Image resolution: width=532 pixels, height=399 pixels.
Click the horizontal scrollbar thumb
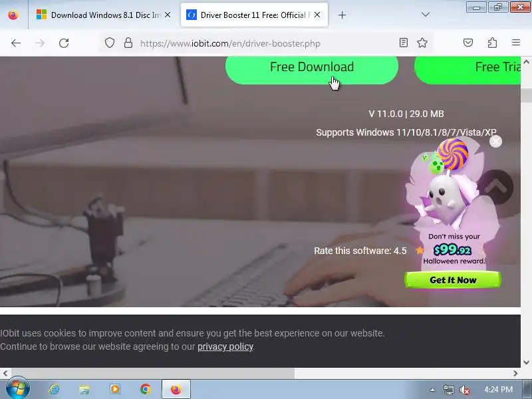click(x=153, y=373)
